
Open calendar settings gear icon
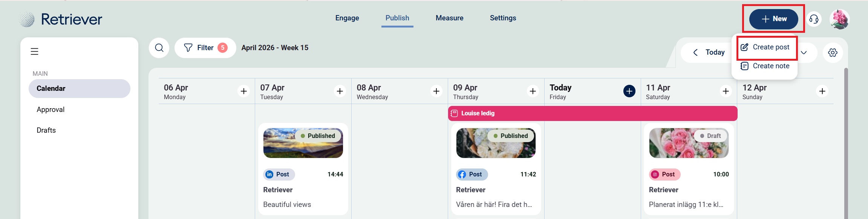point(833,52)
